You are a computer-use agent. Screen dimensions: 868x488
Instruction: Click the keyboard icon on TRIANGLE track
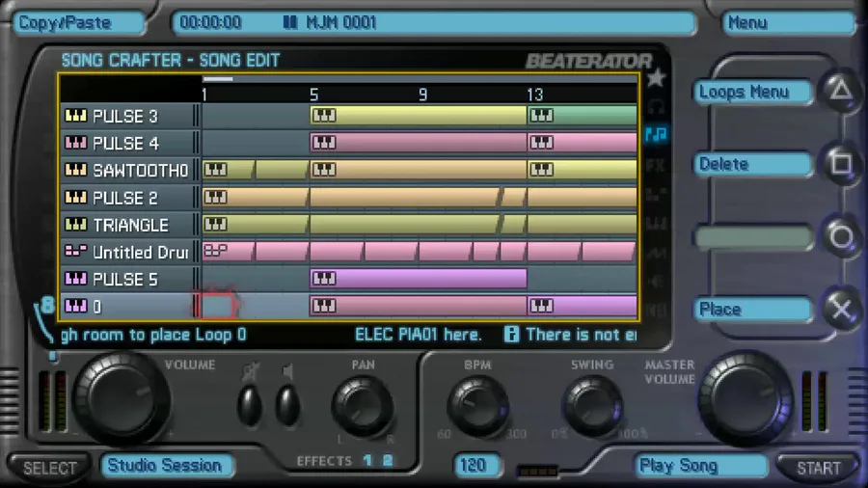click(76, 224)
